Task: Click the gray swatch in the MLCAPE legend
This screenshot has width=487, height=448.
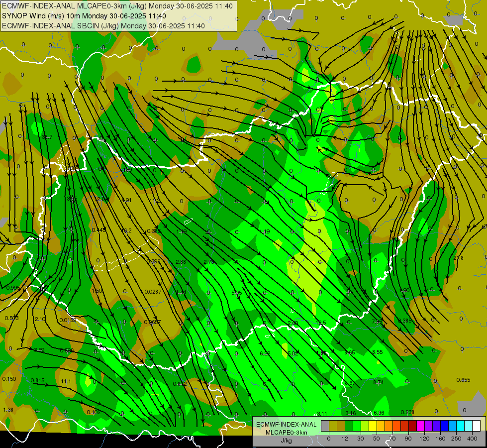Action: tap(325, 426)
